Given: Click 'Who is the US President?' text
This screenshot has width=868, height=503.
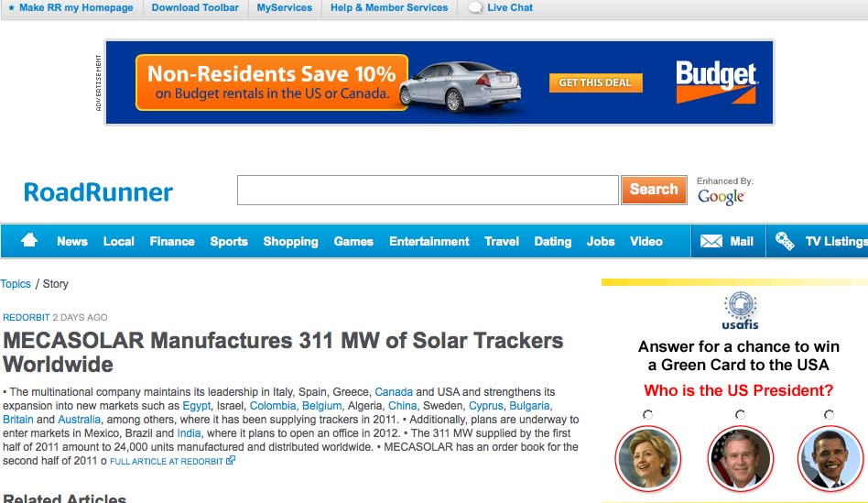Looking at the screenshot, I should click(739, 390).
